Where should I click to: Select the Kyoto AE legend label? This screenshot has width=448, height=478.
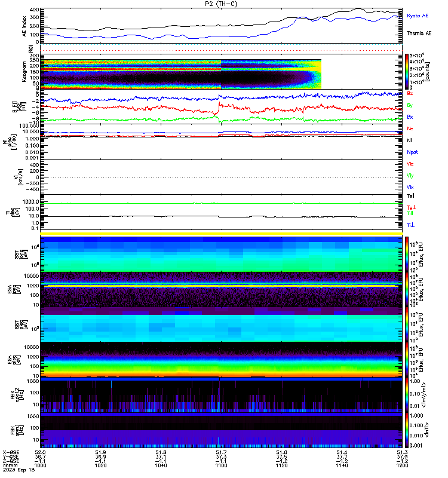point(418,16)
